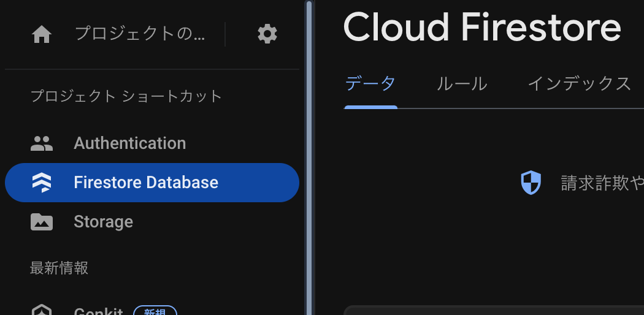This screenshot has height=315, width=644.
Task: Switch to the ルール tab
Action: pyautogui.click(x=462, y=84)
